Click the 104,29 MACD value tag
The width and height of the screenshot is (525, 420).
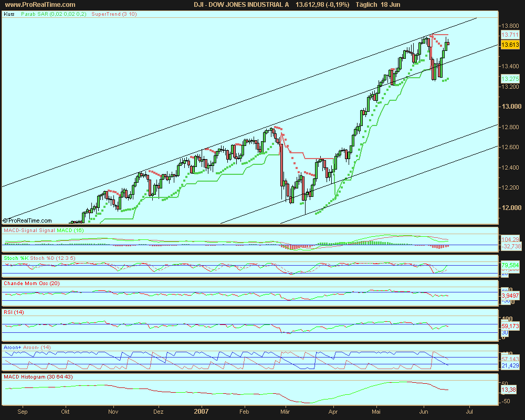click(510, 239)
